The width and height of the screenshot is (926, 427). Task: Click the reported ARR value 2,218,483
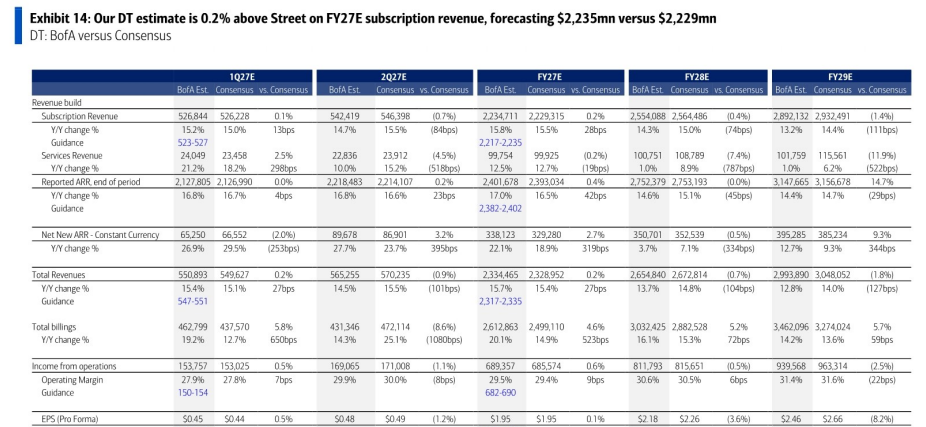346,182
